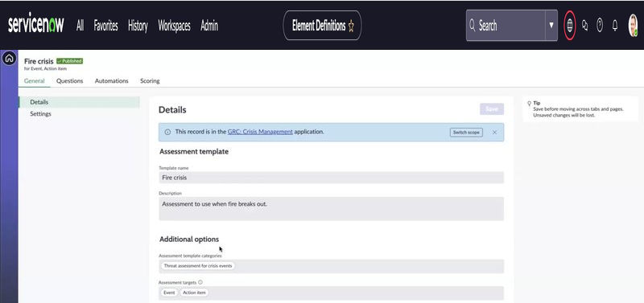This screenshot has height=303, width=644.
Task: Open the help question mark icon
Action: click(600, 26)
